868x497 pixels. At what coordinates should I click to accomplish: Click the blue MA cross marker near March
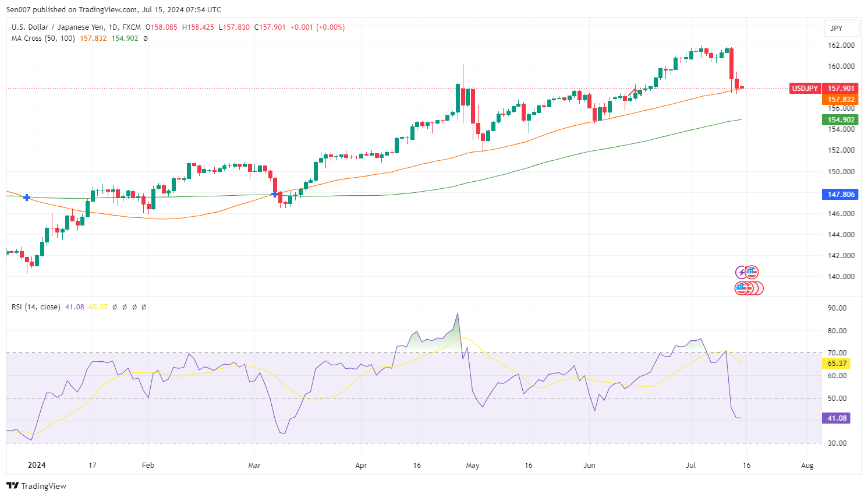pyautogui.click(x=275, y=194)
